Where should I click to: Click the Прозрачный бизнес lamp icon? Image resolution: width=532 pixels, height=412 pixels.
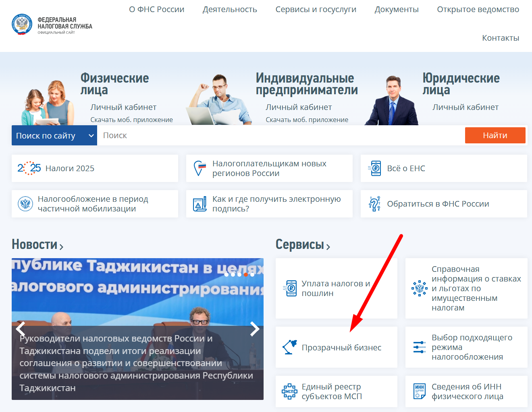[289, 347]
